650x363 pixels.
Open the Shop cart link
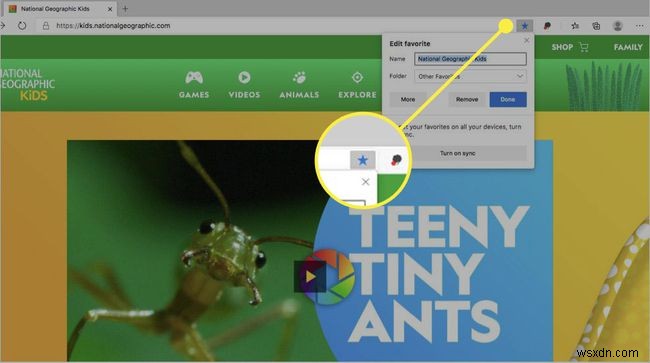pyautogui.click(x=570, y=47)
